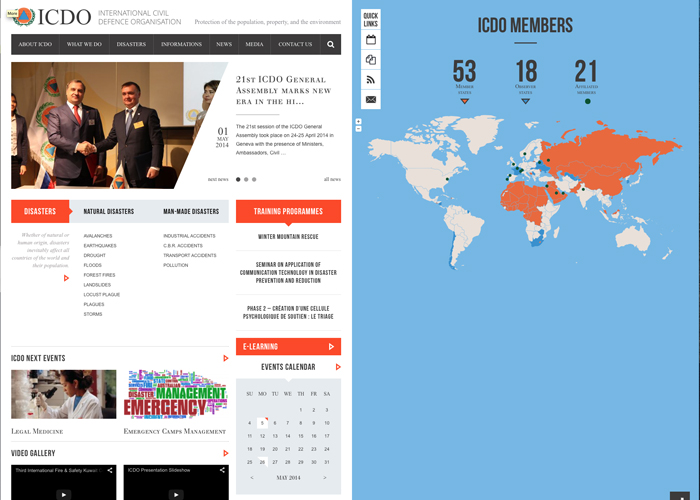Open the search magnifier in navigation bar
Image resolution: width=700 pixels, height=500 pixels.
coord(330,44)
